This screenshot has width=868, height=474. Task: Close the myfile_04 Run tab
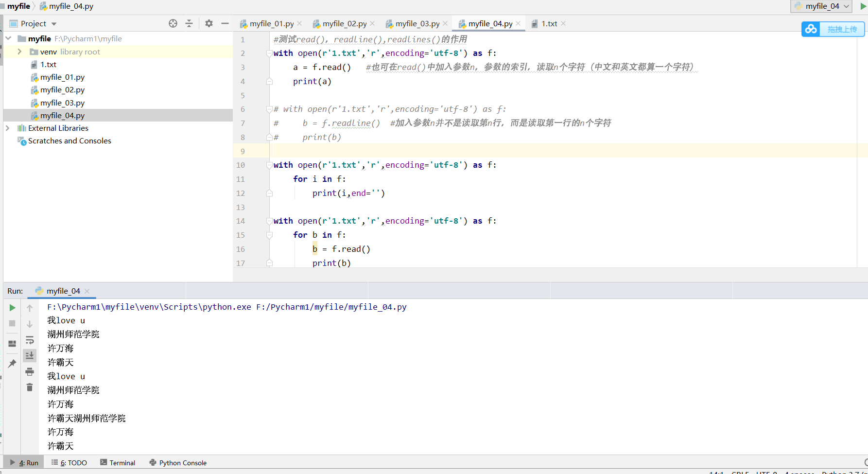[x=87, y=291]
